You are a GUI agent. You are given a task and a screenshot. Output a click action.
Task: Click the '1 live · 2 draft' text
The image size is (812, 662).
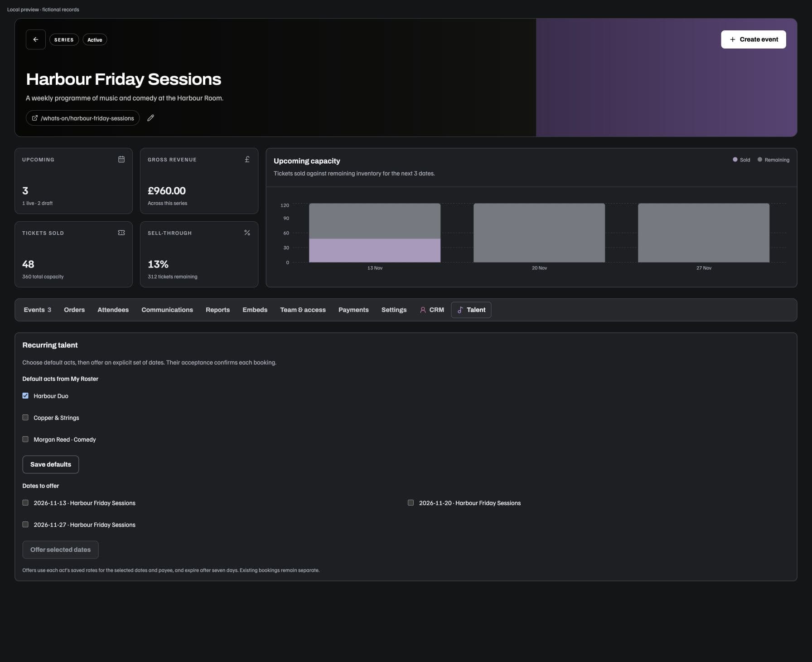(38, 203)
